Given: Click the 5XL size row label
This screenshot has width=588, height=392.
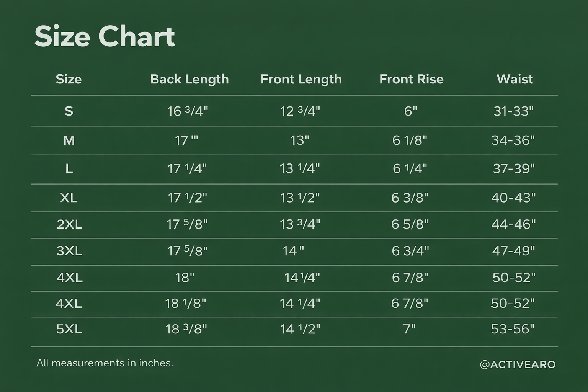Looking at the screenshot, I should click(69, 329).
